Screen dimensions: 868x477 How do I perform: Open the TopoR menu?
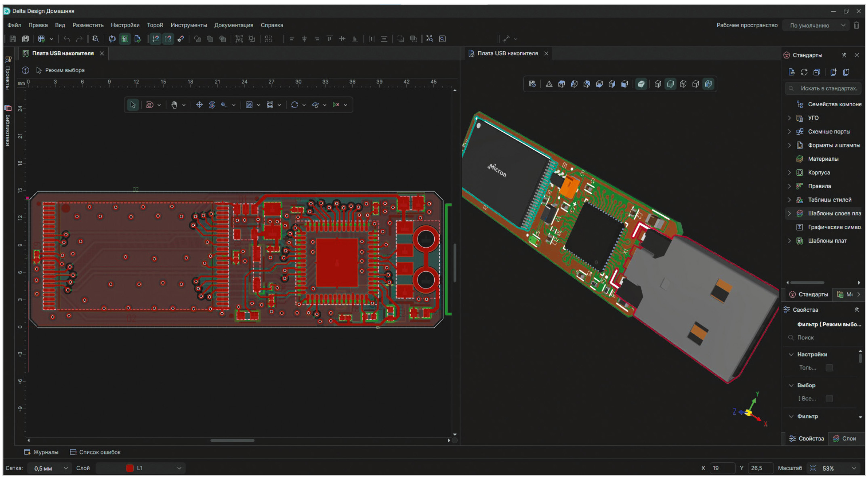click(155, 25)
